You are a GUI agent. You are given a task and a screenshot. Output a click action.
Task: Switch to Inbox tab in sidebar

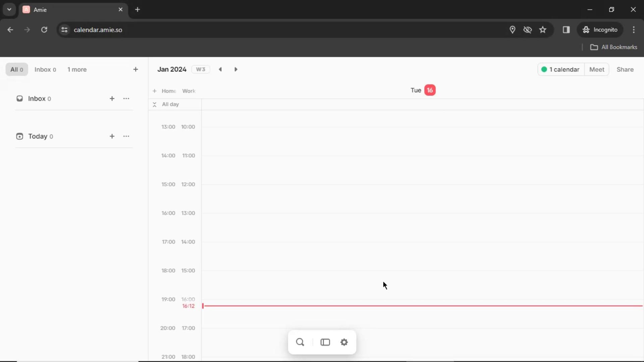(x=45, y=69)
